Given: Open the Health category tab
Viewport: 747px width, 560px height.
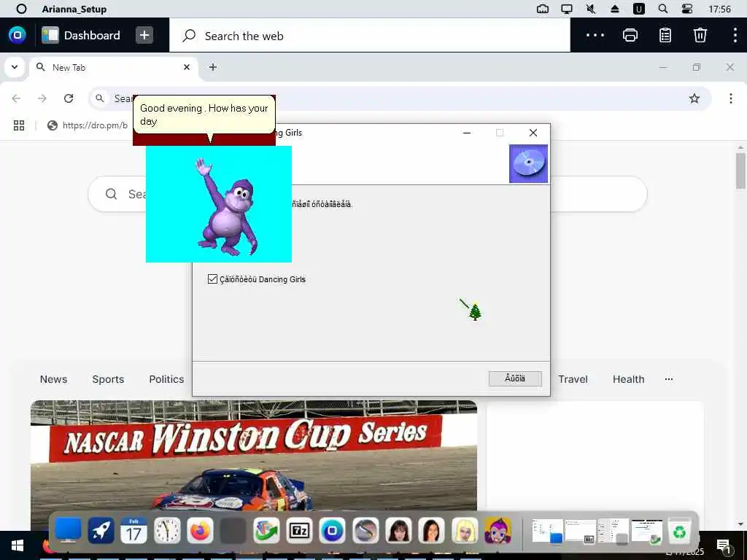Looking at the screenshot, I should coord(628,379).
